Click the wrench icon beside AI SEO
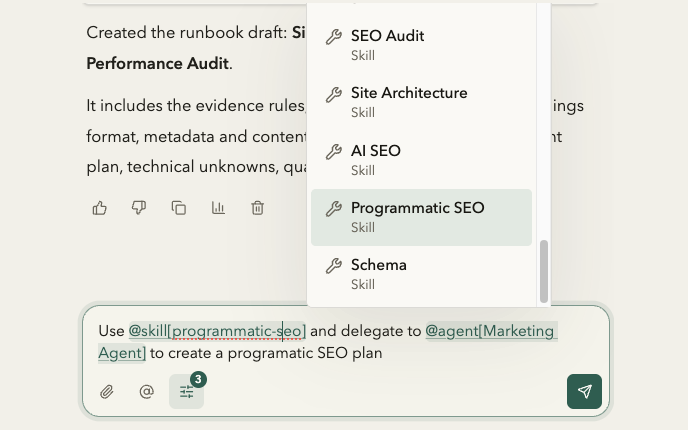Image resolution: width=688 pixels, height=430 pixels. point(334,152)
